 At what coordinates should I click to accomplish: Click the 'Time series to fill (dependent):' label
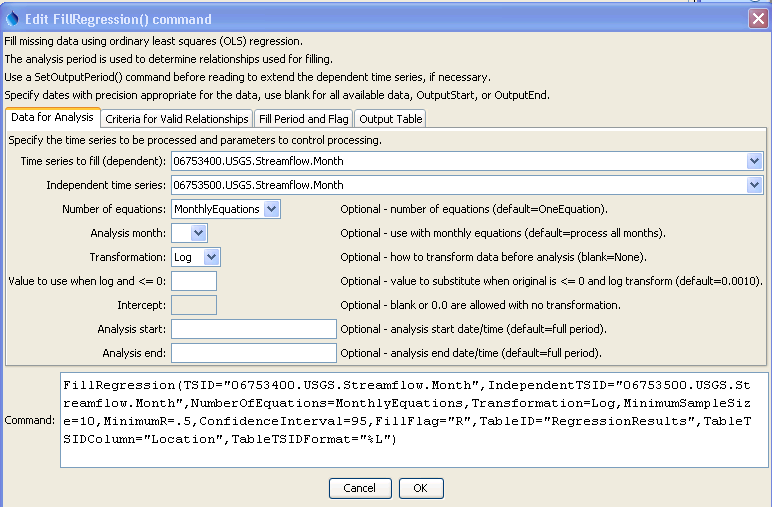[x=93, y=161]
